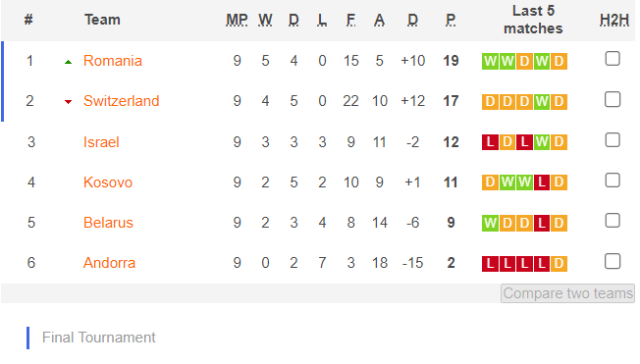
Task: Open the Belarus team link
Action: click(x=108, y=223)
